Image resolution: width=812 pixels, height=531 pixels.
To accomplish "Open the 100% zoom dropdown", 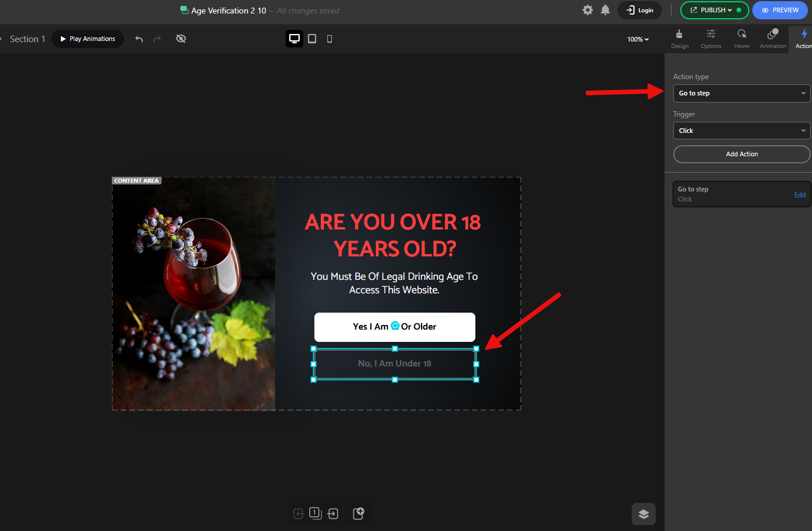I will (x=638, y=39).
